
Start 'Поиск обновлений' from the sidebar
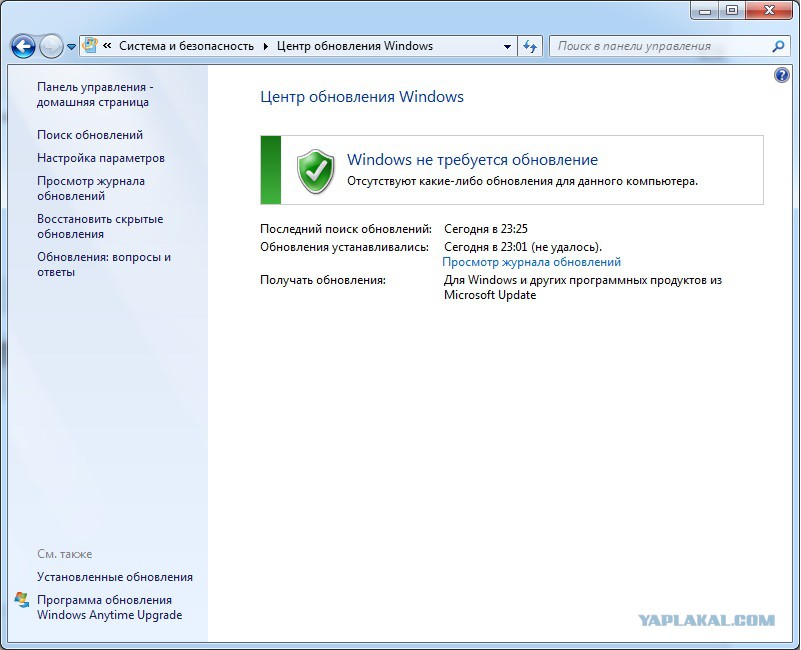pos(90,135)
